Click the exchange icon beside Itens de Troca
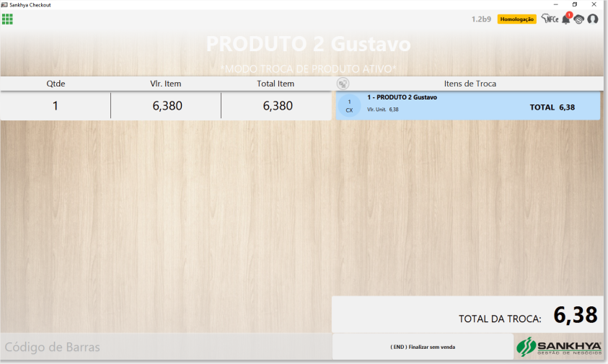Screen dimensions: 608x364 pyautogui.click(x=343, y=84)
